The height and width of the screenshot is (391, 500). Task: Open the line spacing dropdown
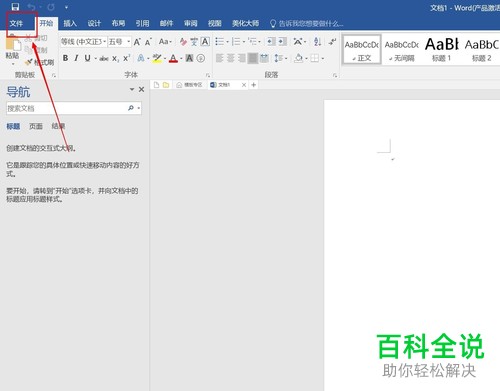(280, 58)
